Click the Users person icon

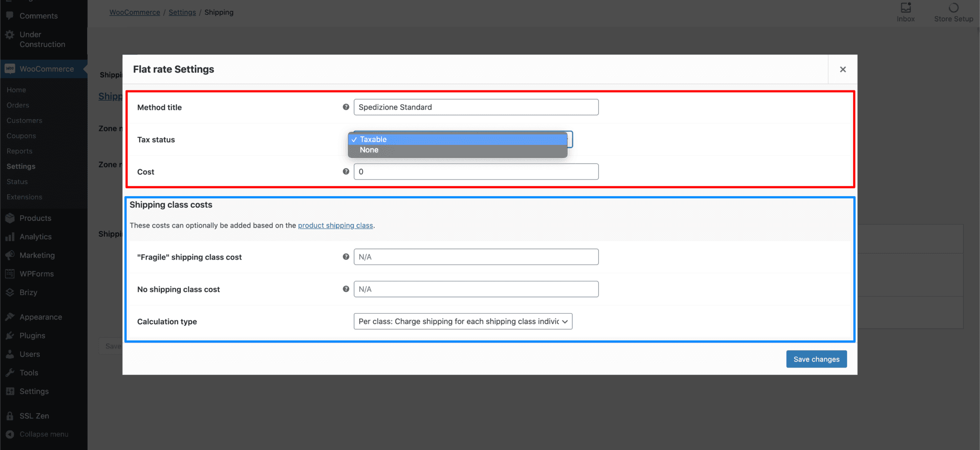point(10,354)
